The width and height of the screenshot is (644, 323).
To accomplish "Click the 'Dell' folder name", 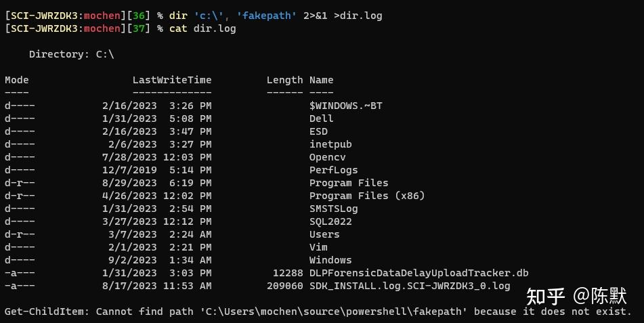I will (x=321, y=119).
